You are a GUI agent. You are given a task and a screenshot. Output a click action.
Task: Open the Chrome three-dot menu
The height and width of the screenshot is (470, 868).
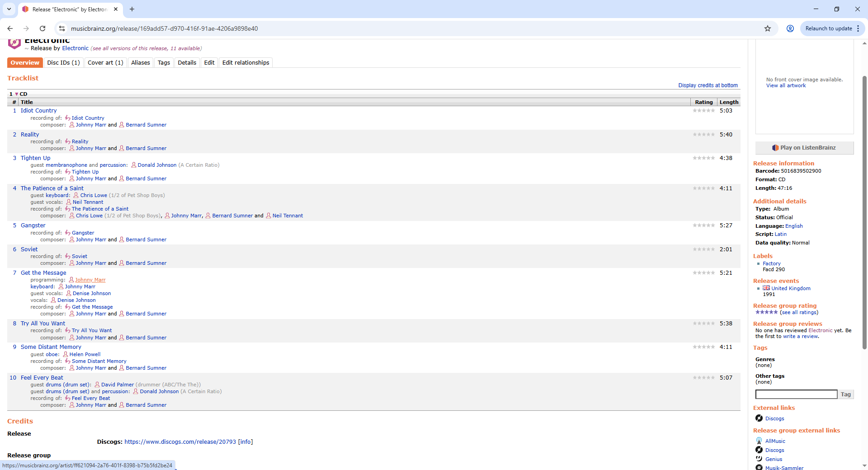coord(858,28)
